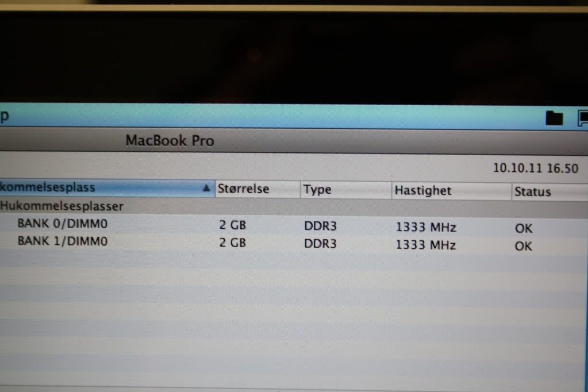Open the Help menu ending in 'p'
The height and width of the screenshot is (392, 588).
click(x=5, y=116)
